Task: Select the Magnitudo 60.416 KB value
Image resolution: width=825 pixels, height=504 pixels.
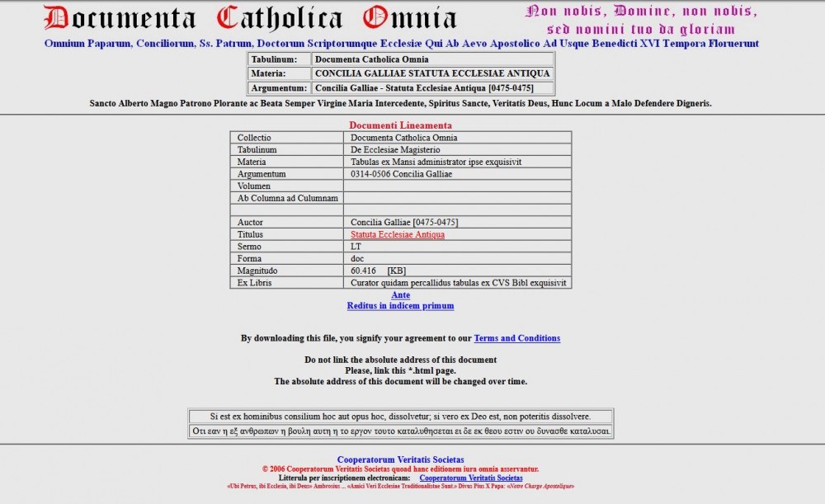Action: 378,271
